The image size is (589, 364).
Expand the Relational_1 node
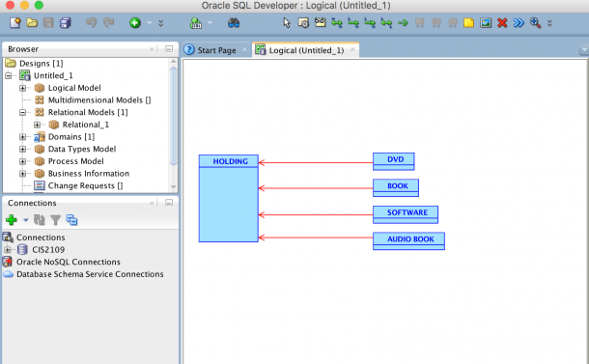37,125
